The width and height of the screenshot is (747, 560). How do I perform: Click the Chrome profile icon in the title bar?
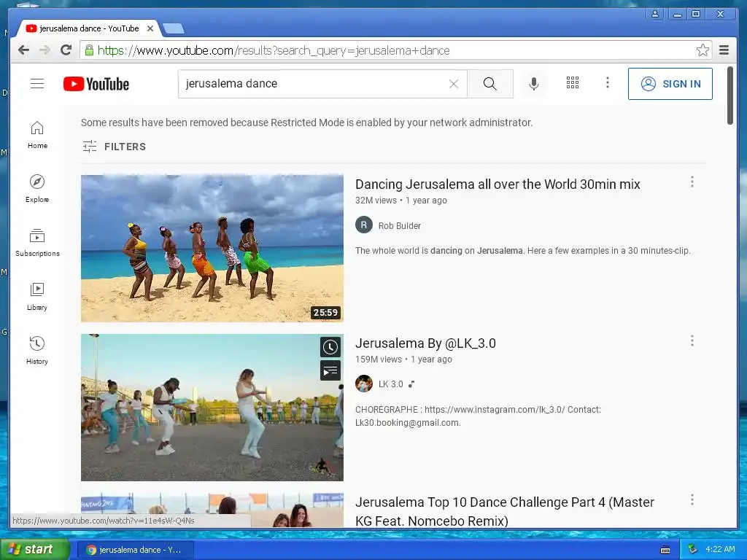tap(655, 14)
